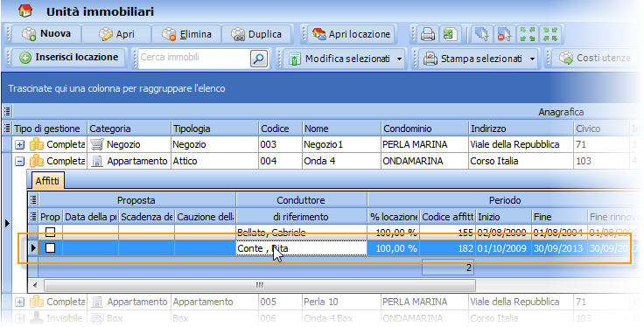This screenshot has width=644, height=327.
Task: Expand the Negozio1 row
Action: [x=19, y=144]
